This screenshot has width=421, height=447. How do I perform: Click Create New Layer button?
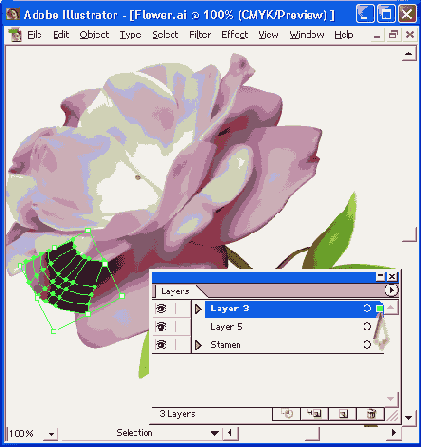point(343,414)
